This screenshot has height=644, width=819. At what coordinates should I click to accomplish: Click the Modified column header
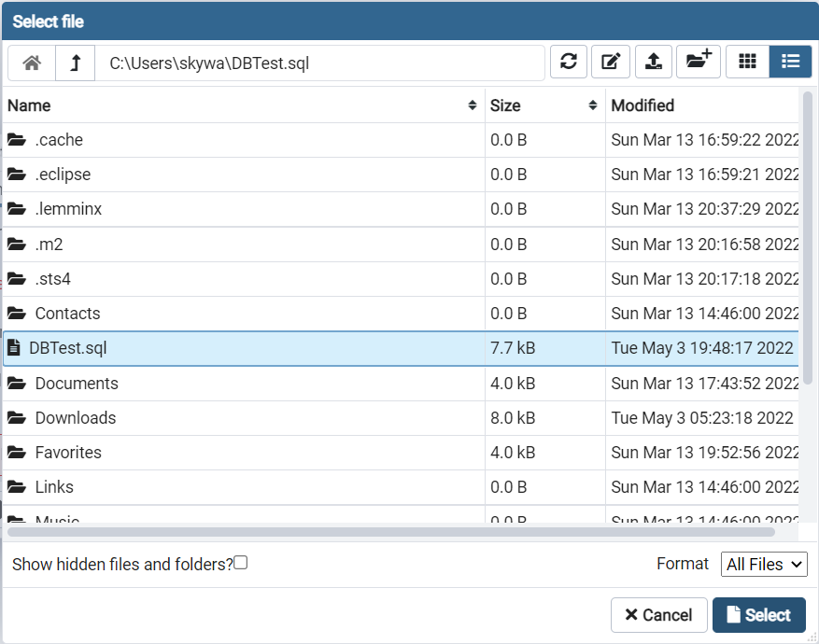(x=702, y=105)
